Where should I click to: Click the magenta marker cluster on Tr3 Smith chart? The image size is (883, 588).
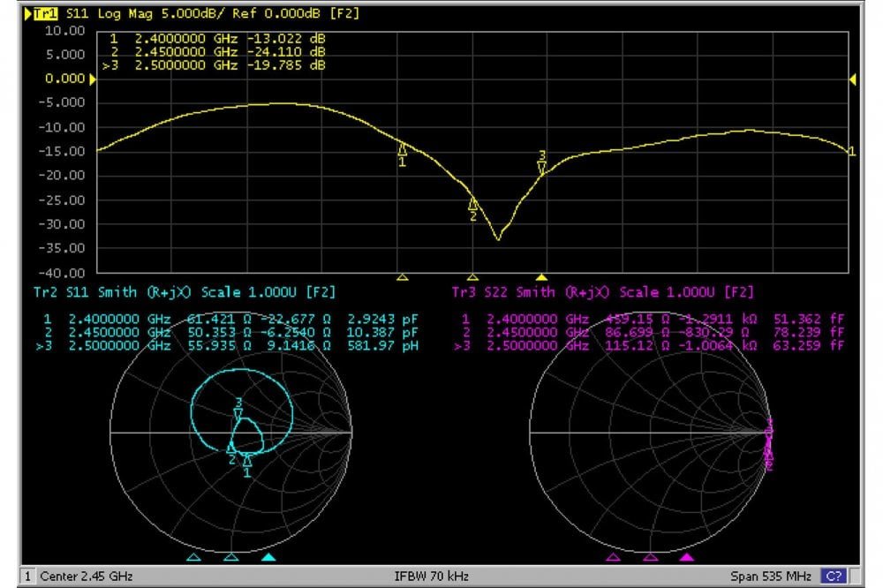769,444
